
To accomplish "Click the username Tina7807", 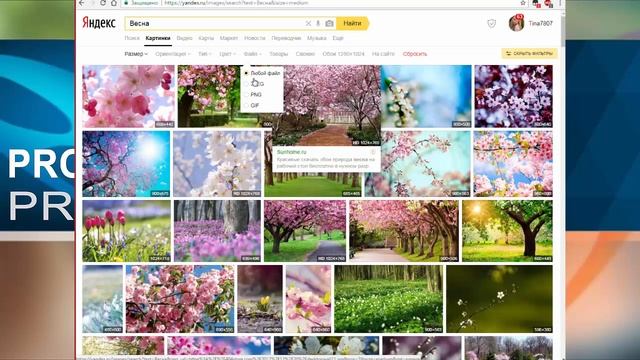I will (540, 23).
